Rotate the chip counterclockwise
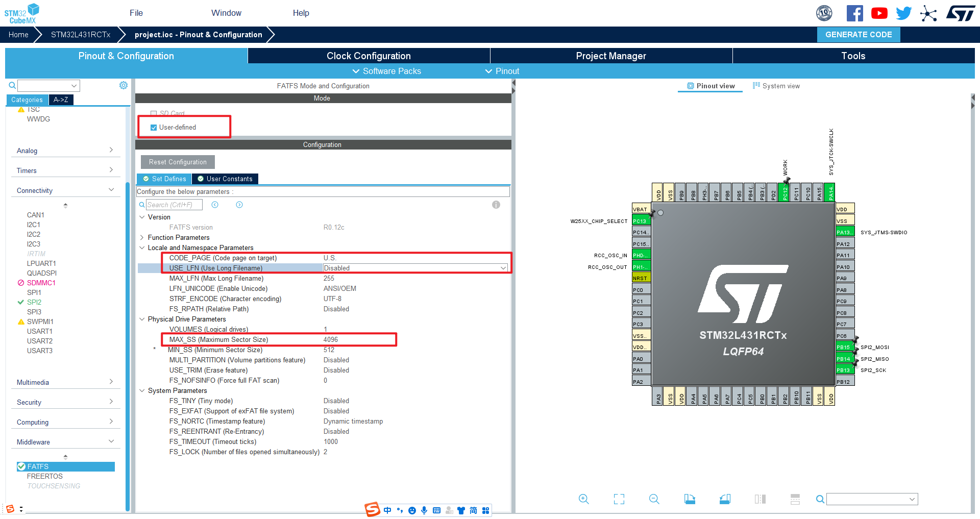Viewport: 980px width, 519px height. (x=725, y=499)
